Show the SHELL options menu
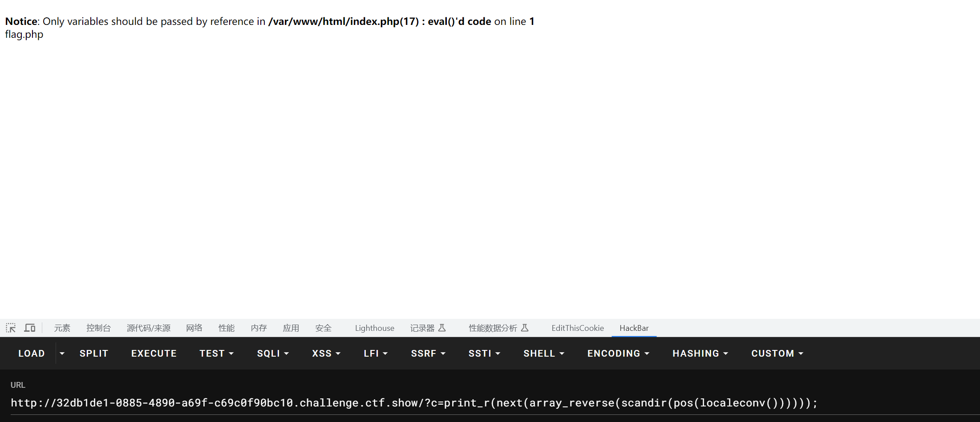 543,354
